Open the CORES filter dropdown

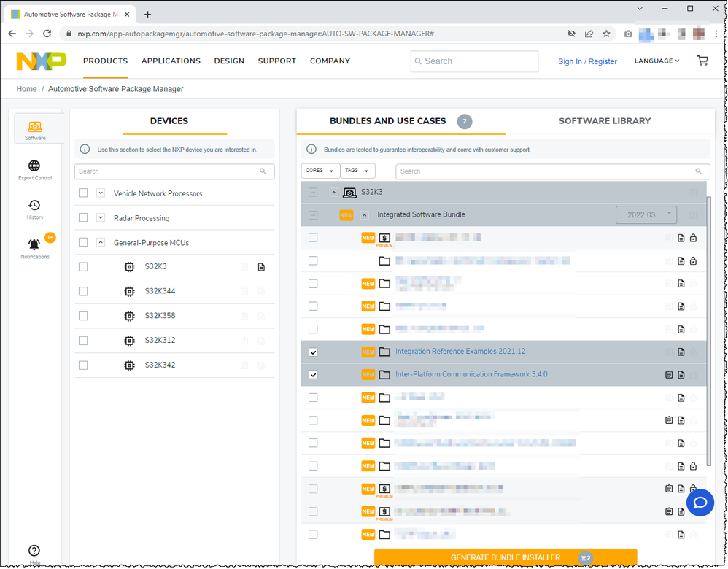(x=320, y=171)
